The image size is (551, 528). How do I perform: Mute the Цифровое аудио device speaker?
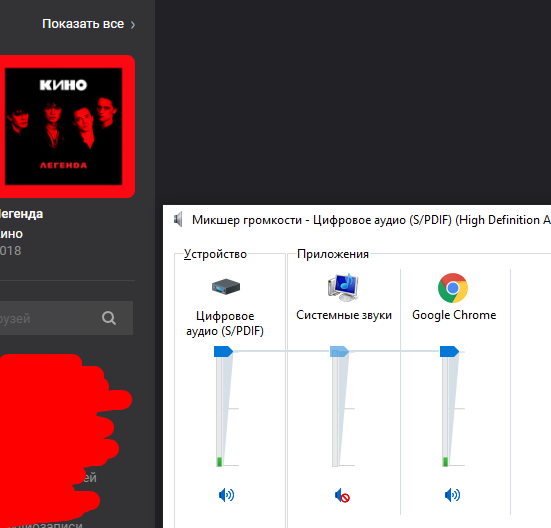226,495
